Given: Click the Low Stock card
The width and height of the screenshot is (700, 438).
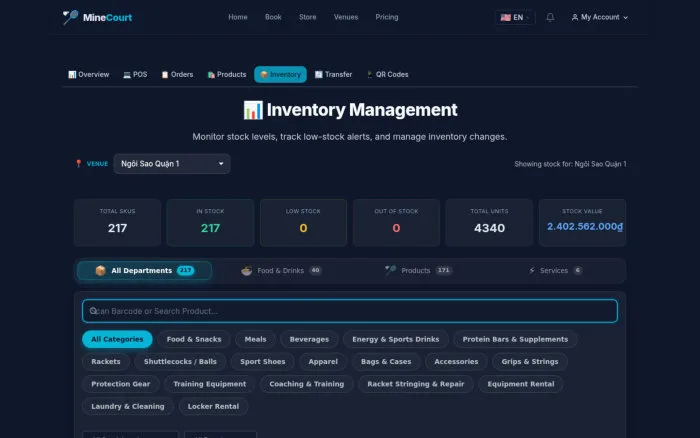Looking at the screenshot, I should tap(303, 222).
